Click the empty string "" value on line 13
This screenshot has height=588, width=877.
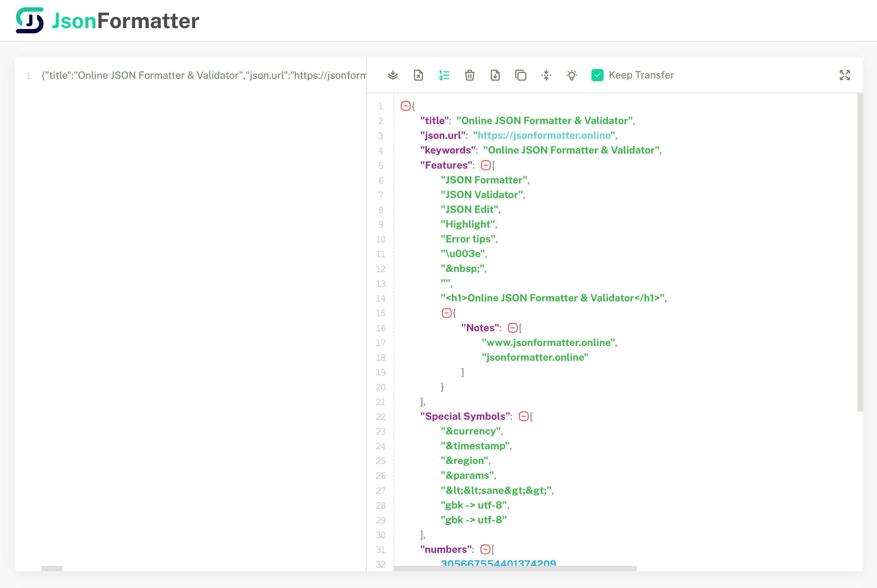(x=446, y=282)
